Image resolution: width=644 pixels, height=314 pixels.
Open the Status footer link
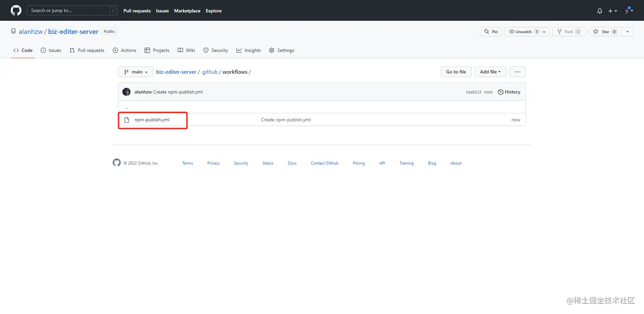[x=268, y=163]
